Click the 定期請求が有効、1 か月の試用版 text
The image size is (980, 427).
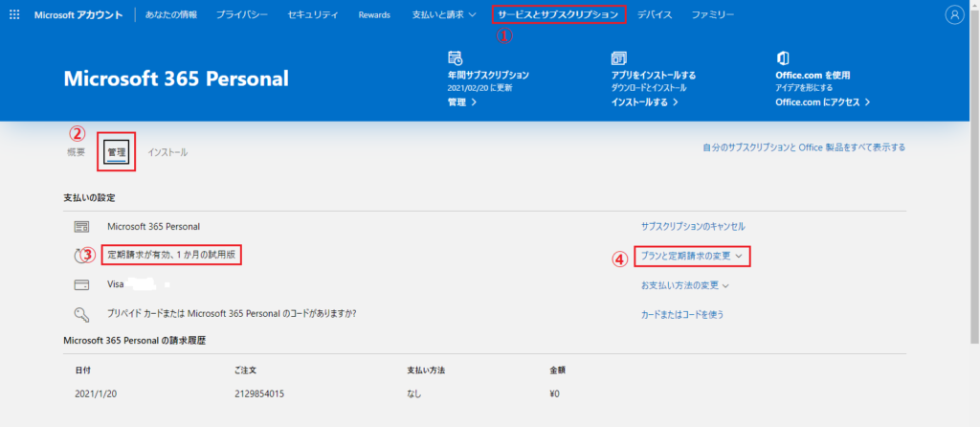pyautogui.click(x=170, y=255)
